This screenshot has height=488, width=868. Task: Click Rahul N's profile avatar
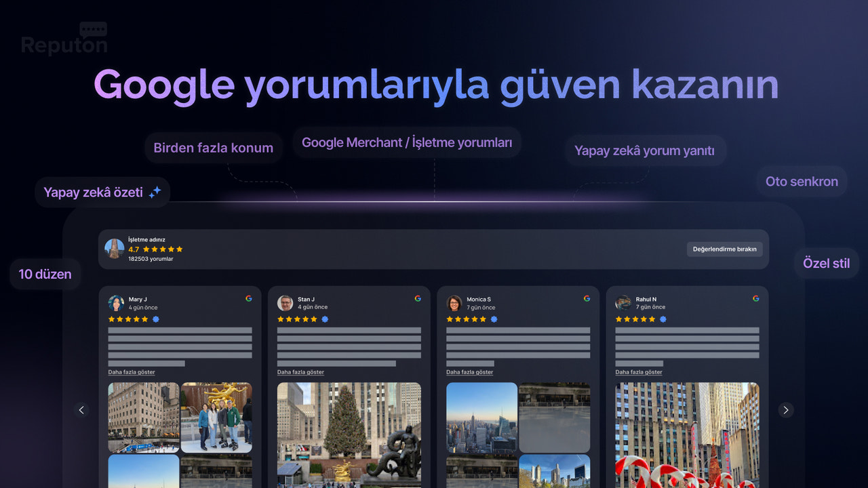623,303
